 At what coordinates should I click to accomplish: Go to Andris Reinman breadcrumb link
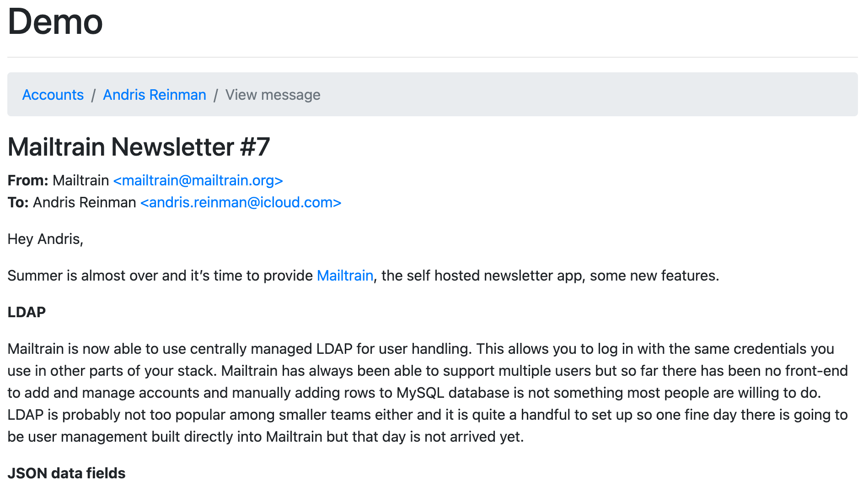tap(155, 95)
